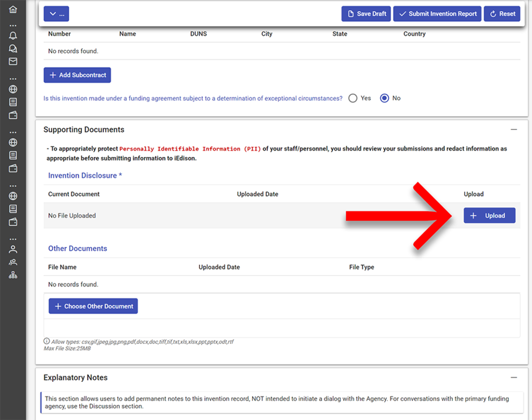532x420 pixels.
Task: Click the group users icon in the sidebar
Action: click(x=13, y=262)
